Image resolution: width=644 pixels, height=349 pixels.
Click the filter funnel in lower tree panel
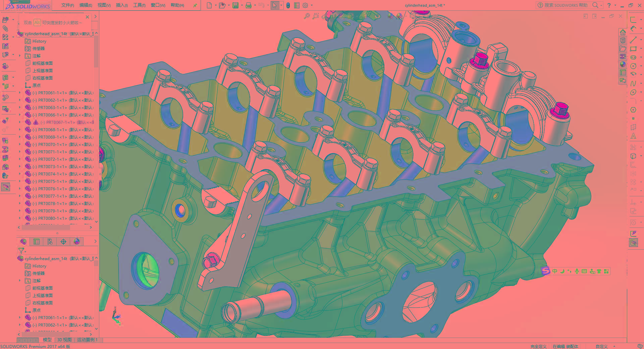pos(21,250)
